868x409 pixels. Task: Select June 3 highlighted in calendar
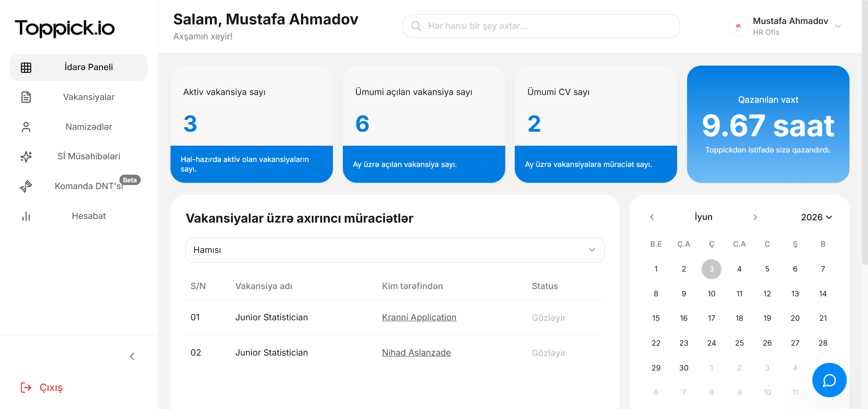click(x=711, y=269)
